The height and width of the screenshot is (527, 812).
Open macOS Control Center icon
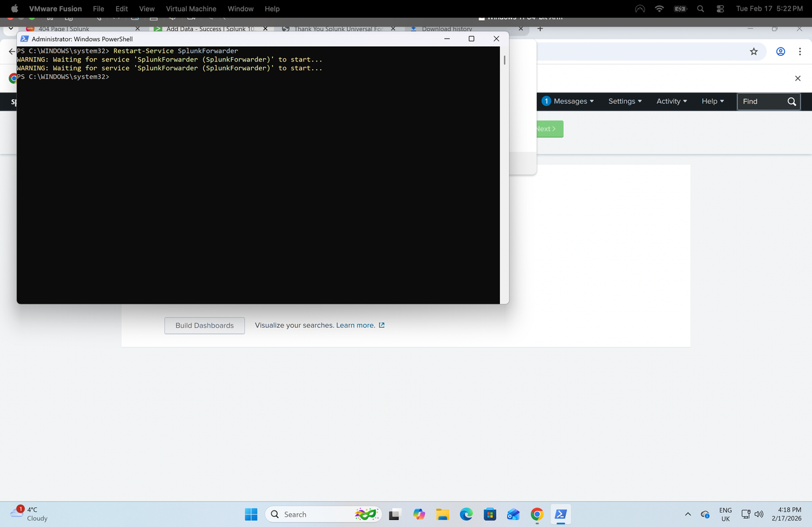tap(720, 9)
